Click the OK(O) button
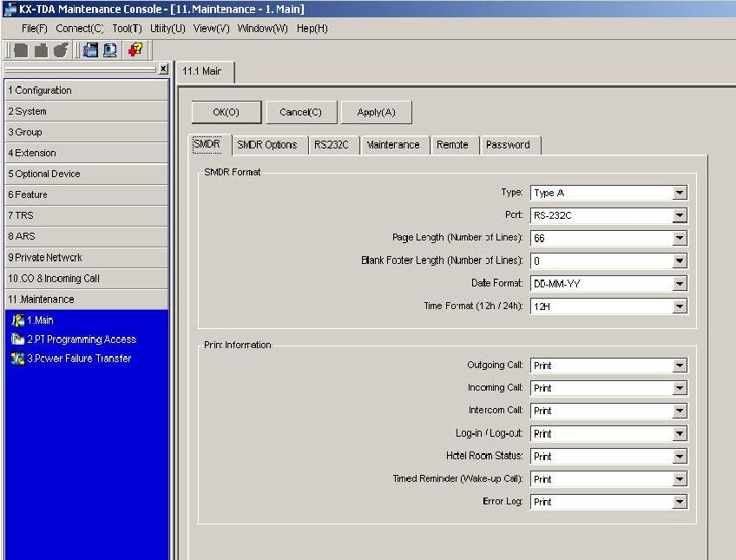Viewport: 736px width, 560px height. pyautogui.click(x=227, y=112)
